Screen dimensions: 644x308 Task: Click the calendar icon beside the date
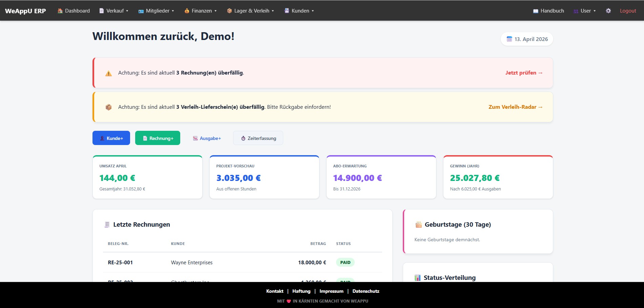click(509, 39)
